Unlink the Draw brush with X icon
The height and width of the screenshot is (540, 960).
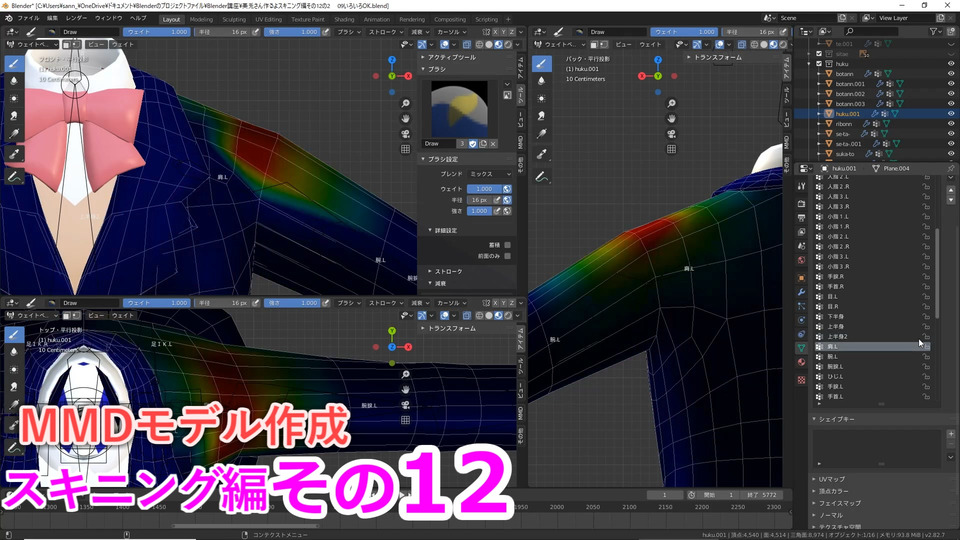(493, 144)
